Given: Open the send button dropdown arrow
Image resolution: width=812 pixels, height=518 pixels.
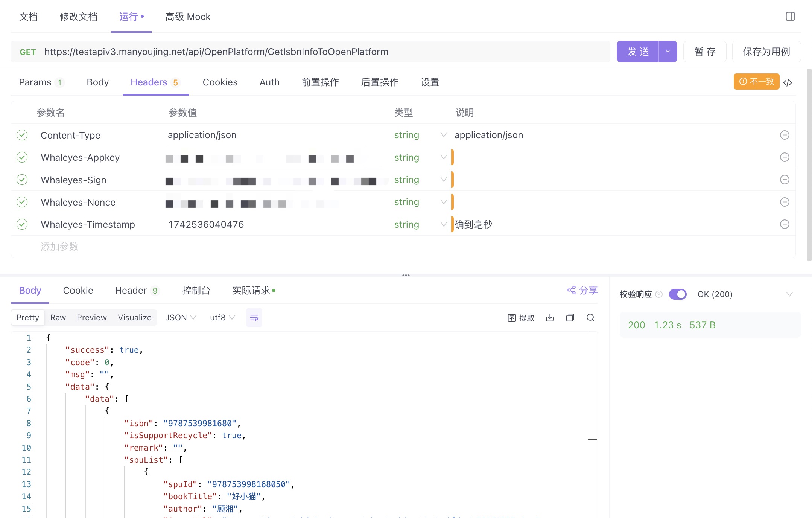Looking at the screenshot, I should (x=668, y=52).
